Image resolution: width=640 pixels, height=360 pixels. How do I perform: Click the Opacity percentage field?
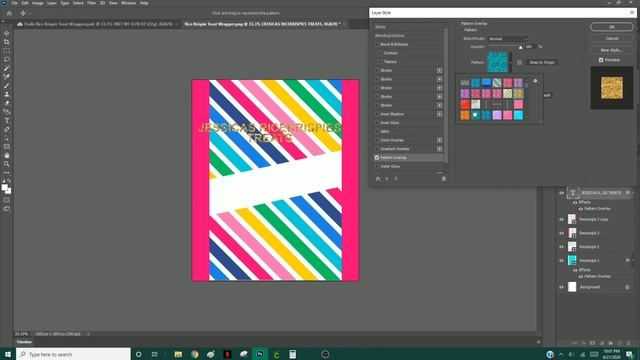[530, 47]
